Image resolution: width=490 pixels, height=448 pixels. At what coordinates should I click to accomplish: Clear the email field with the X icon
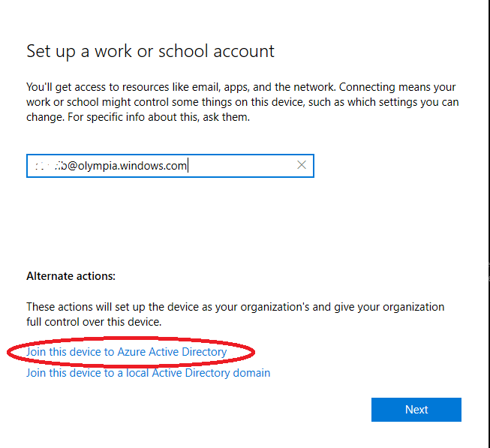tap(302, 165)
